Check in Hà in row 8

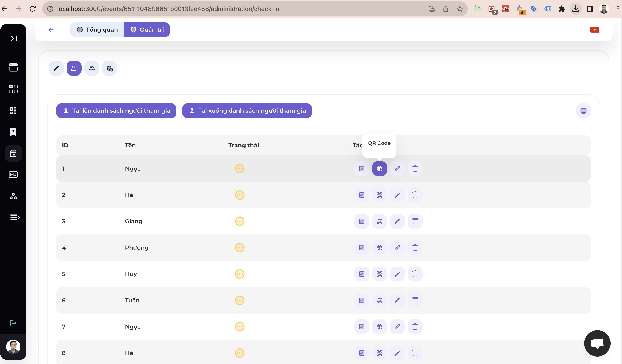[x=362, y=353]
